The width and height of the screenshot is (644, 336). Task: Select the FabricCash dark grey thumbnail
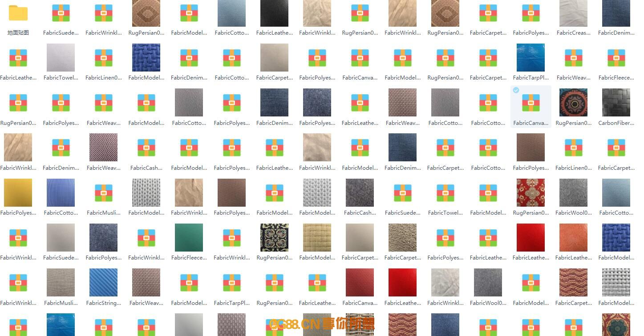point(360,192)
